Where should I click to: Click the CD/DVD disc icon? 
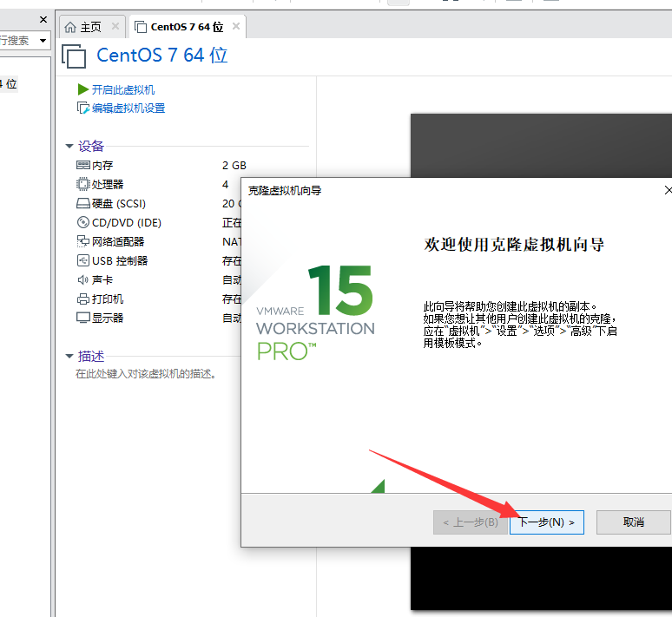(82, 222)
